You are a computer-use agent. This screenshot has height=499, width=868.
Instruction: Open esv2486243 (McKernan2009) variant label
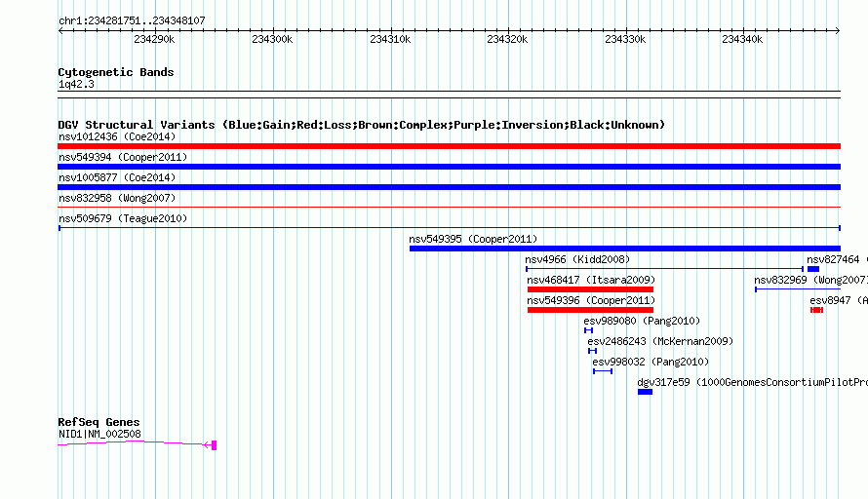[660, 341]
